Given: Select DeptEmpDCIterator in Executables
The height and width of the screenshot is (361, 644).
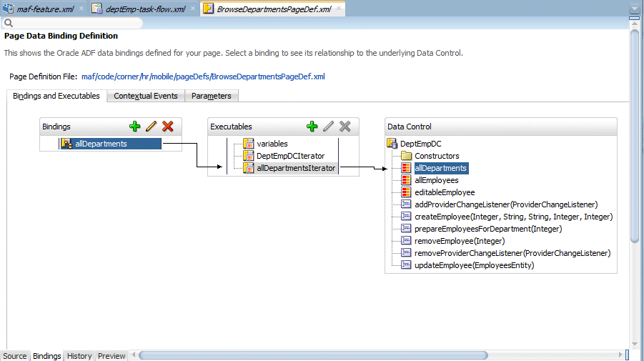Looking at the screenshot, I should [290, 156].
